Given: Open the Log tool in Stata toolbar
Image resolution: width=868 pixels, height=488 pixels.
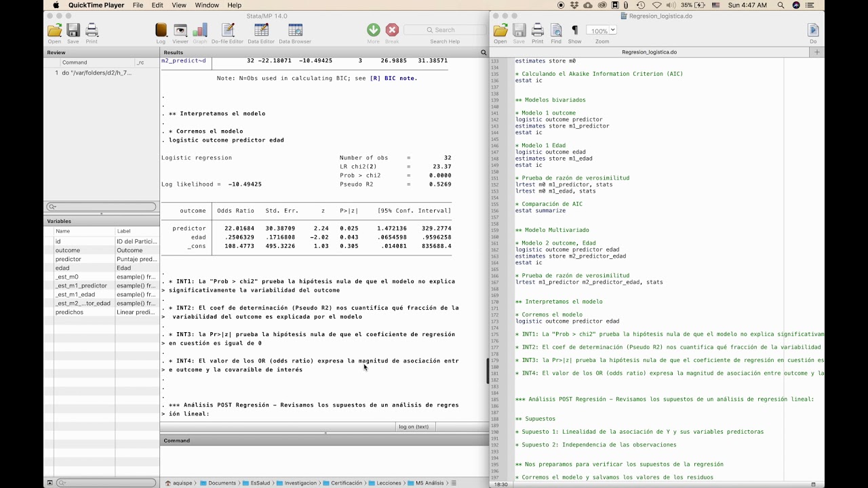Looking at the screenshot, I should point(161,30).
